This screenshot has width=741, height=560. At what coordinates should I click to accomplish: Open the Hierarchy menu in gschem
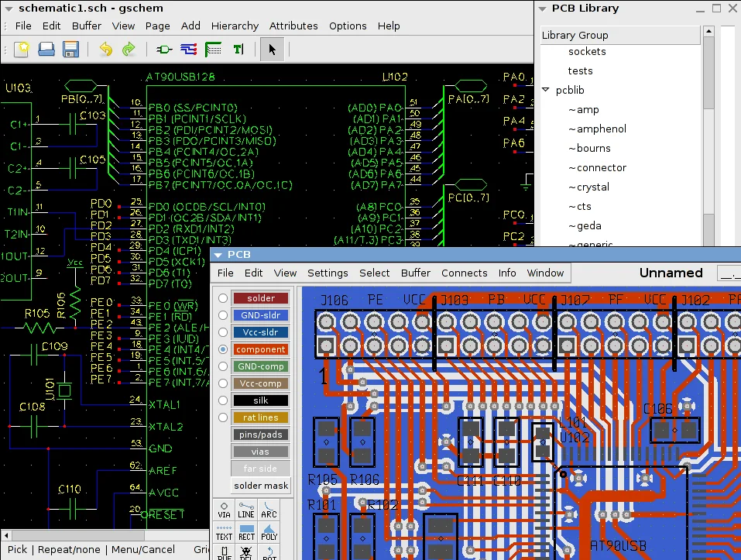coord(235,26)
